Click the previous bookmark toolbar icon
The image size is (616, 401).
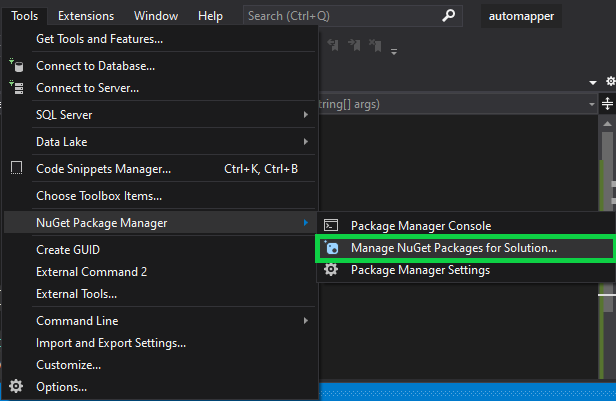click(333, 45)
